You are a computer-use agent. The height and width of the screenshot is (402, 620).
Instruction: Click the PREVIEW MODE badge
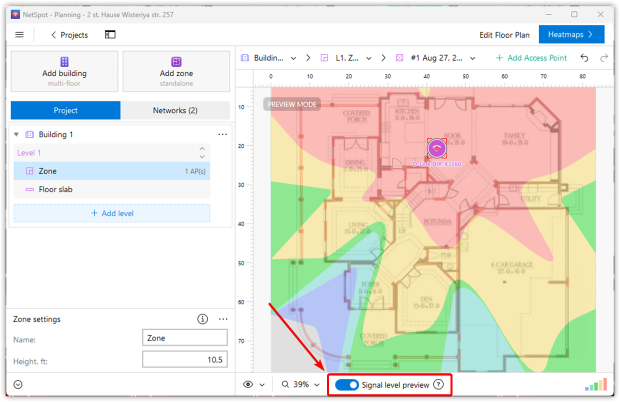(292, 104)
